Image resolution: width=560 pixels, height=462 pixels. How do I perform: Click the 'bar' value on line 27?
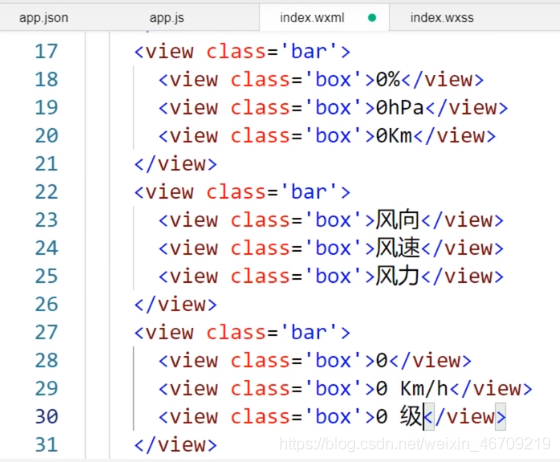coord(309,332)
